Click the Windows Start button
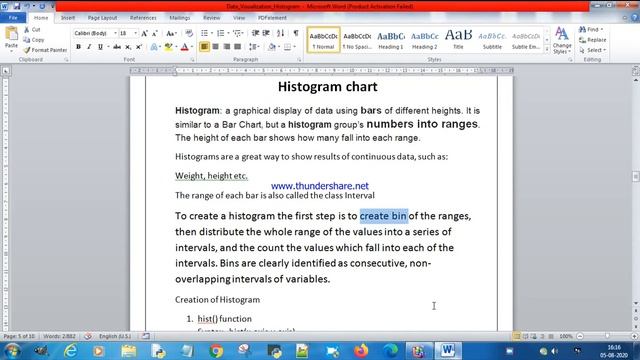This screenshot has width=640, height=360. 12,351
